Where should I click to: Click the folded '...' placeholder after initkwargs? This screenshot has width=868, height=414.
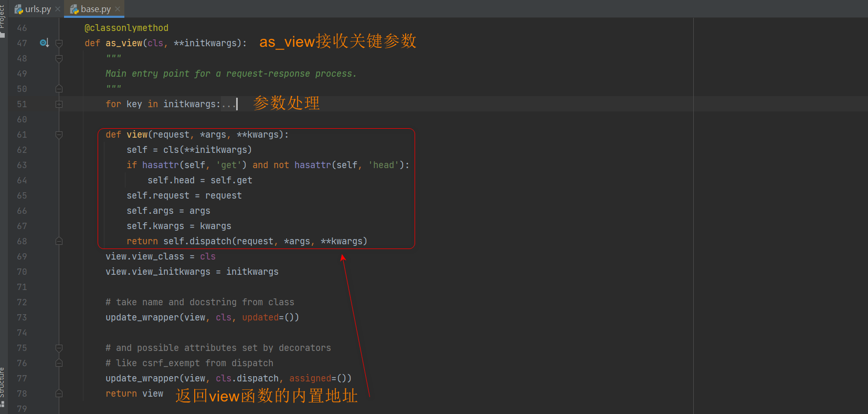coord(229,104)
